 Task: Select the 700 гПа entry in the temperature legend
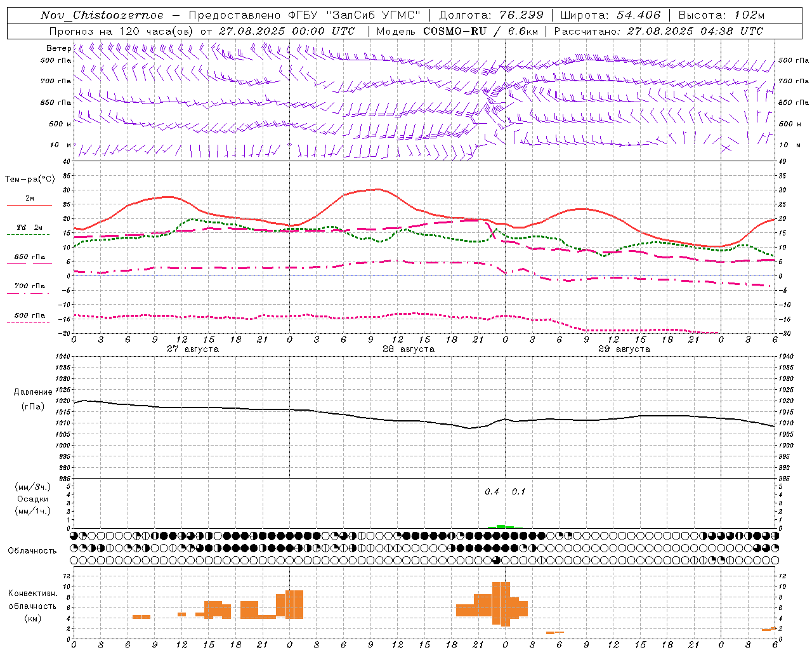[29, 286]
